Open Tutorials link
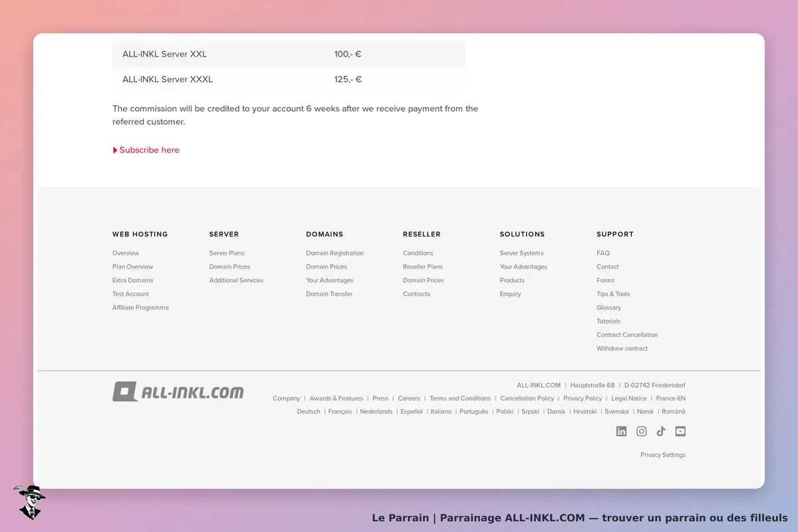The image size is (798, 532). (x=608, y=321)
